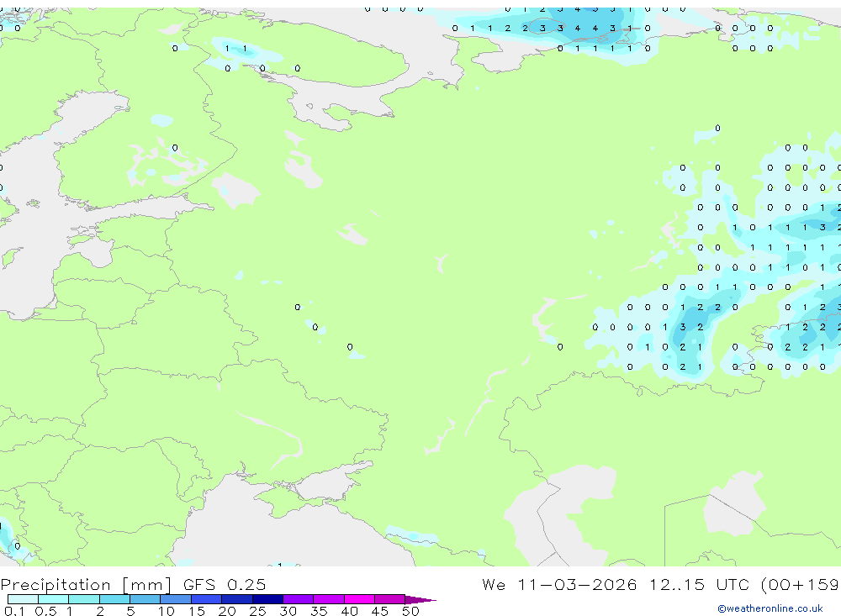Screen dimensions: 841x616
Task: Choose the 15–20 mm royal blue swatch
Action: 207,599
